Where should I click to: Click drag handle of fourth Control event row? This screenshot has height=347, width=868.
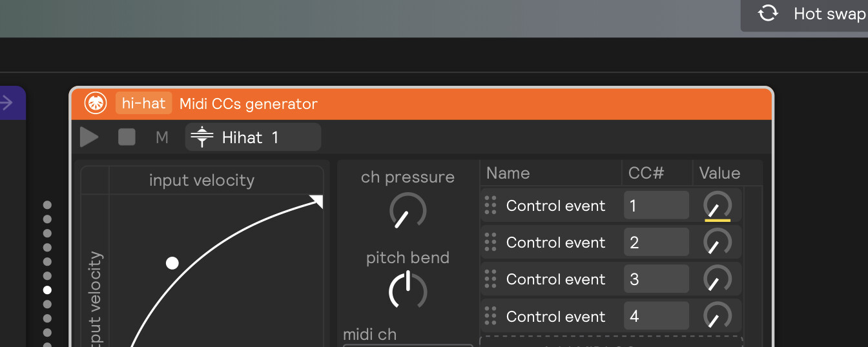click(x=491, y=316)
